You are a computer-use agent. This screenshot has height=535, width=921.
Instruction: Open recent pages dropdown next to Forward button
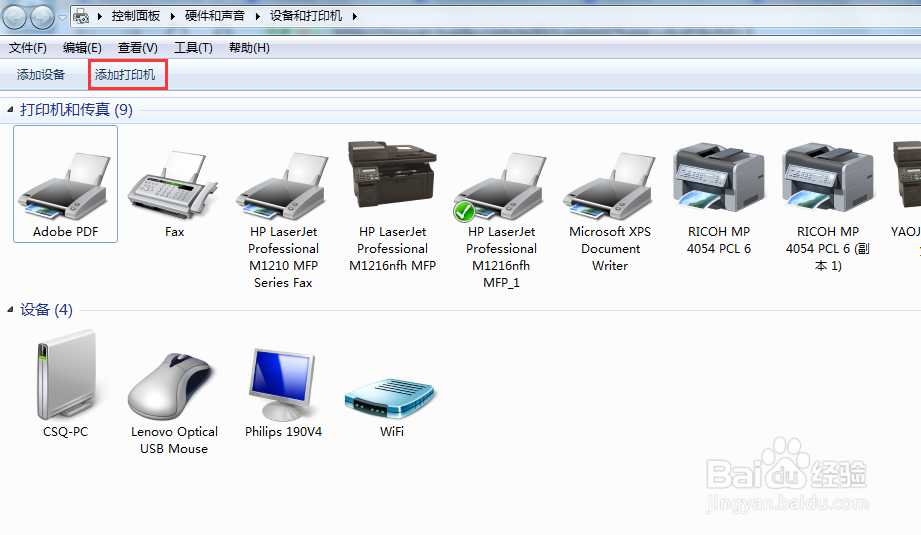62,17
